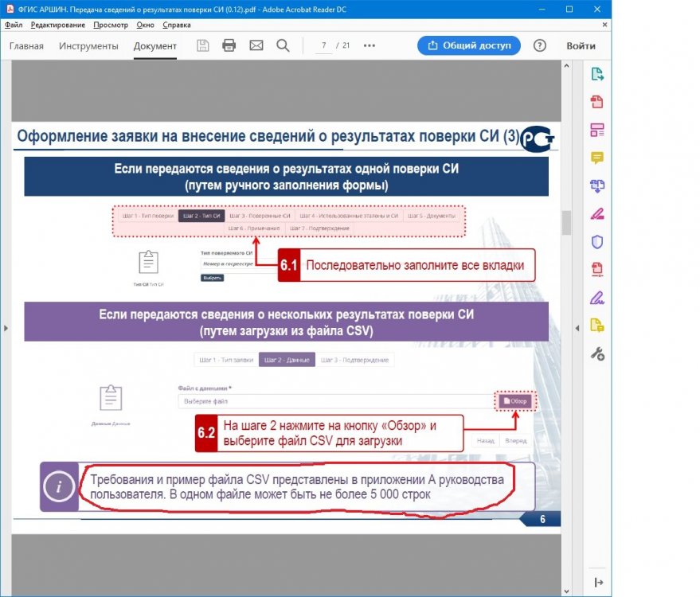The width and height of the screenshot is (700, 597).
Task: Switch to the Главная tab
Action: (x=26, y=45)
